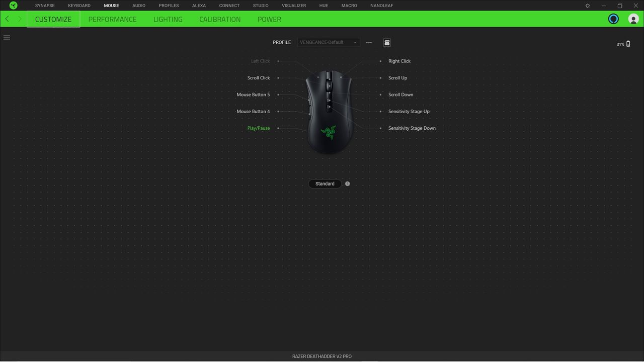This screenshot has width=644, height=362.
Task: Click the mouse image Razer logo
Action: pos(329,133)
